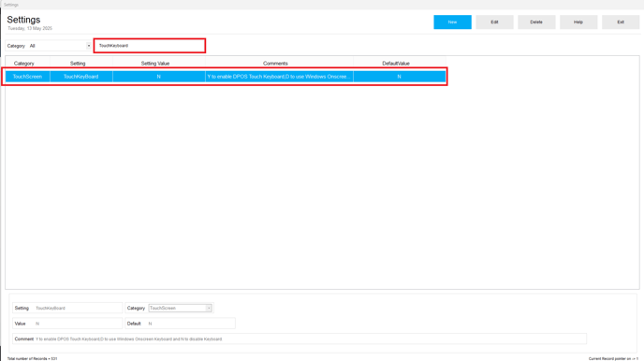
Task: Sort by the Setting column header
Action: click(x=78, y=64)
